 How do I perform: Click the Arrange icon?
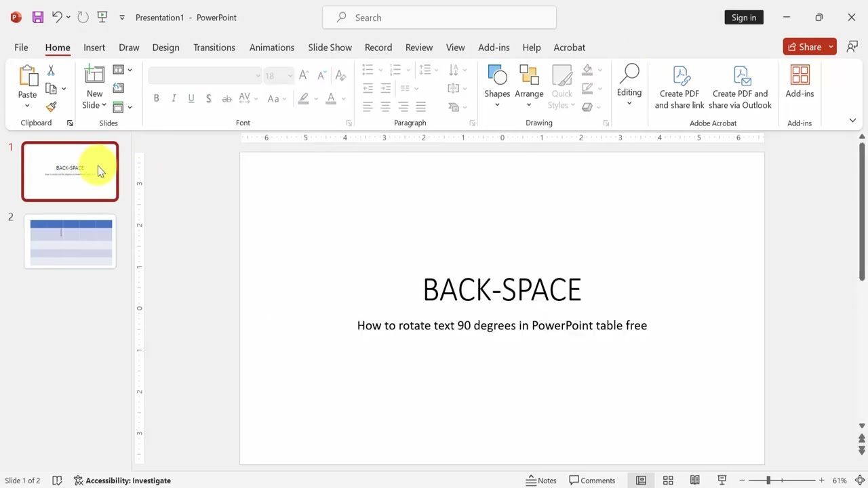[529, 76]
